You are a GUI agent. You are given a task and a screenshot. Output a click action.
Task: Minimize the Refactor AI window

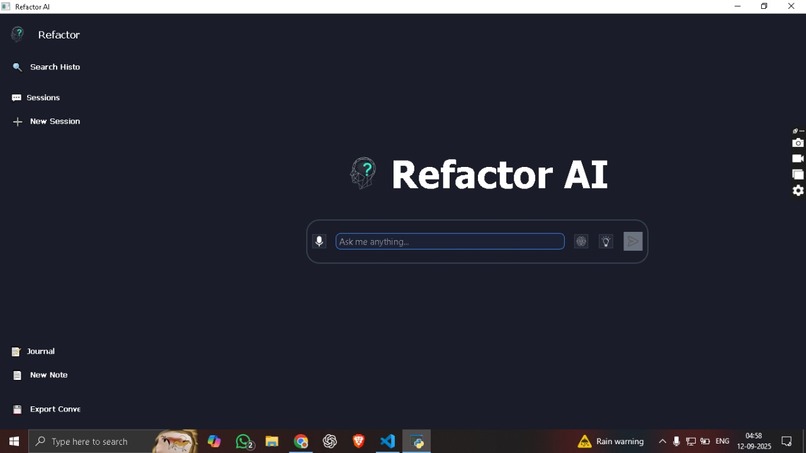click(738, 6)
